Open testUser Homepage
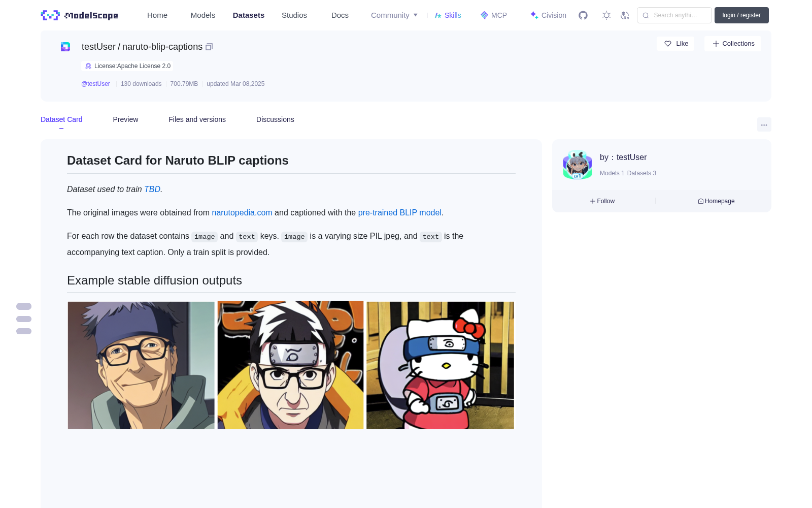This screenshot has height=508, width=812. pyautogui.click(x=716, y=201)
